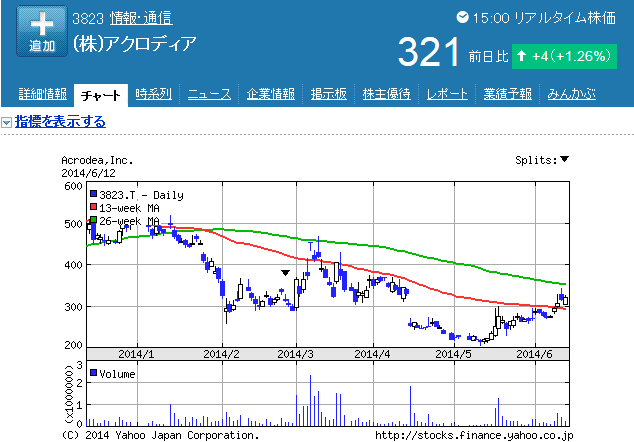Screen dimensions: 634x442
Task: Click the split marker triangle on chart
Action: (285, 273)
